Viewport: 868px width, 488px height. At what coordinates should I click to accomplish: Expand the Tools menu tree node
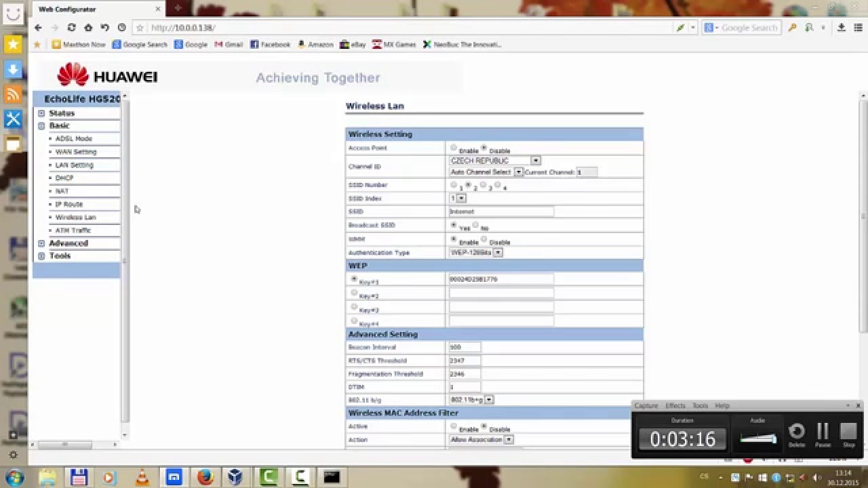point(41,256)
